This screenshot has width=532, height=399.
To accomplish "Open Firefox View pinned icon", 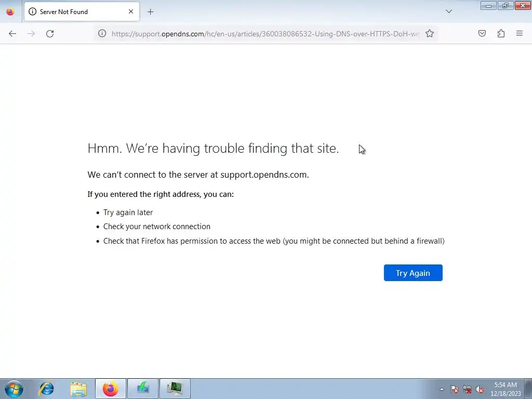I will coord(10,12).
